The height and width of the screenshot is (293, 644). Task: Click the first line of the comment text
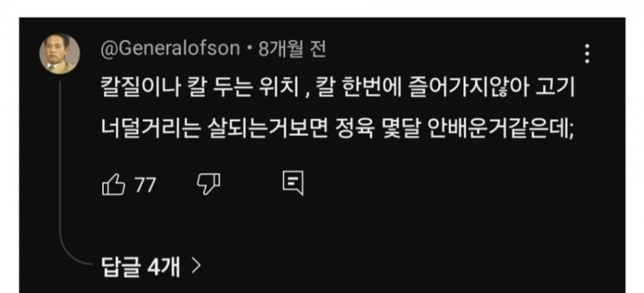coord(337,90)
